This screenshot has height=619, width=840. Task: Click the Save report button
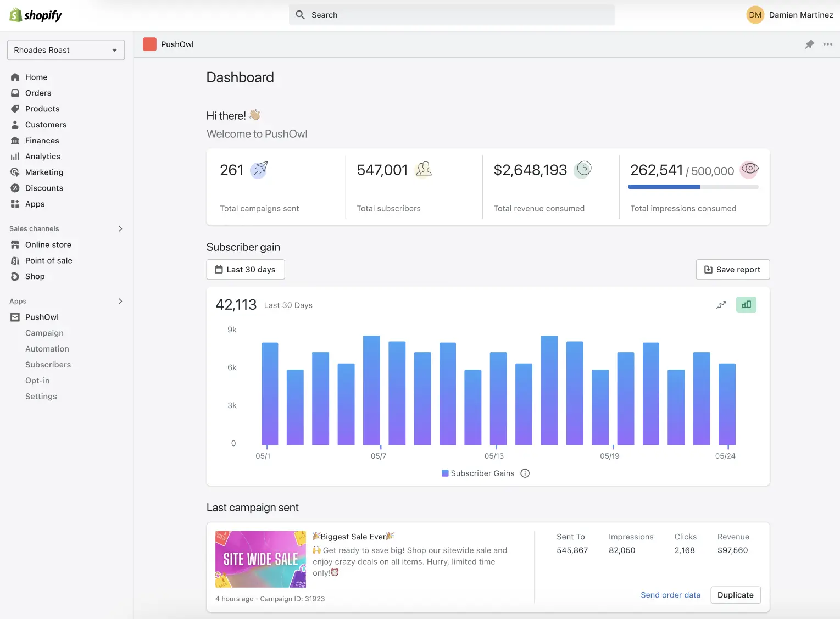tap(733, 269)
